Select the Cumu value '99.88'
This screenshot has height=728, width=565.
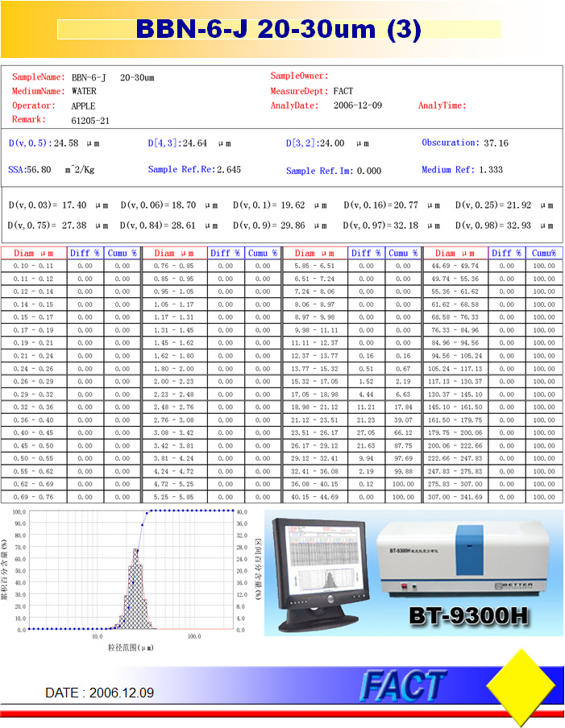[403, 471]
